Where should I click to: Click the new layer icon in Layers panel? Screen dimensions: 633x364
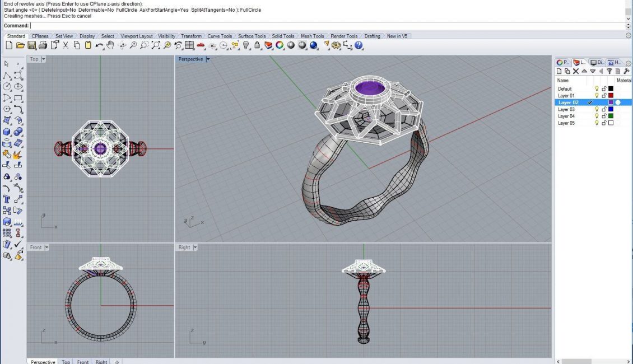pos(559,71)
